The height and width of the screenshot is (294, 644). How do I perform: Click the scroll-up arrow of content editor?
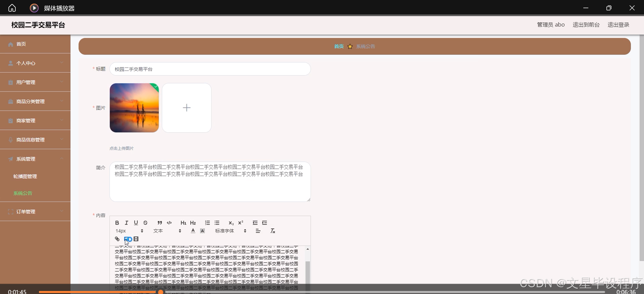click(x=308, y=249)
